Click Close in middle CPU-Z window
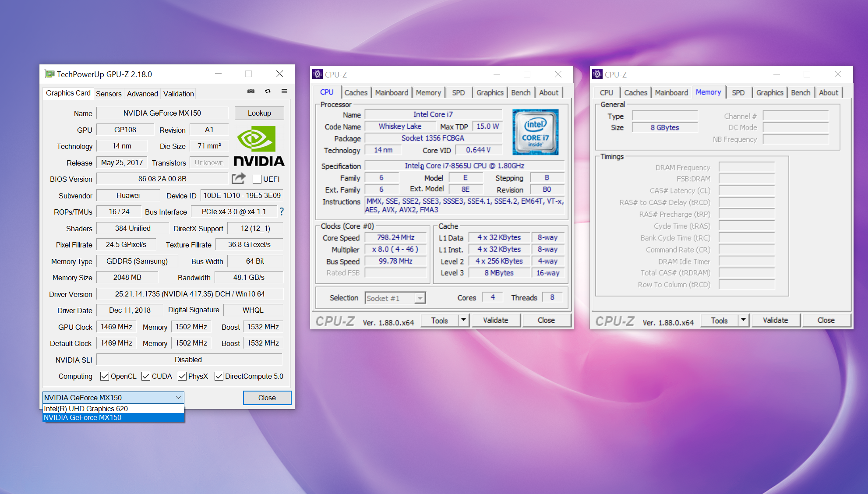The height and width of the screenshot is (494, 868). pyautogui.click(x=547, y=320)
